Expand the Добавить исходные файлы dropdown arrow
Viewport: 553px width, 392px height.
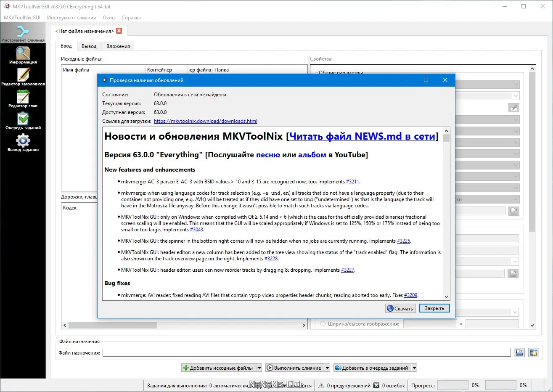coord(259,368)
